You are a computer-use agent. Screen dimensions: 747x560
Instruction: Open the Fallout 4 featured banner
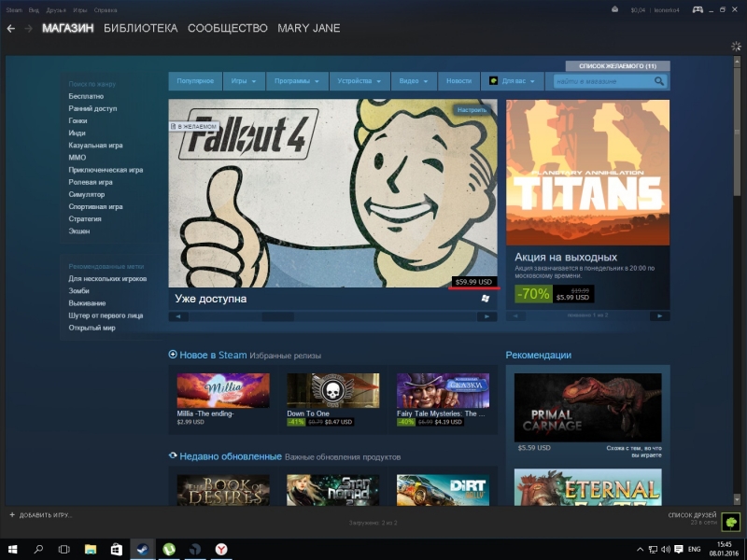(x=332, y=193)
